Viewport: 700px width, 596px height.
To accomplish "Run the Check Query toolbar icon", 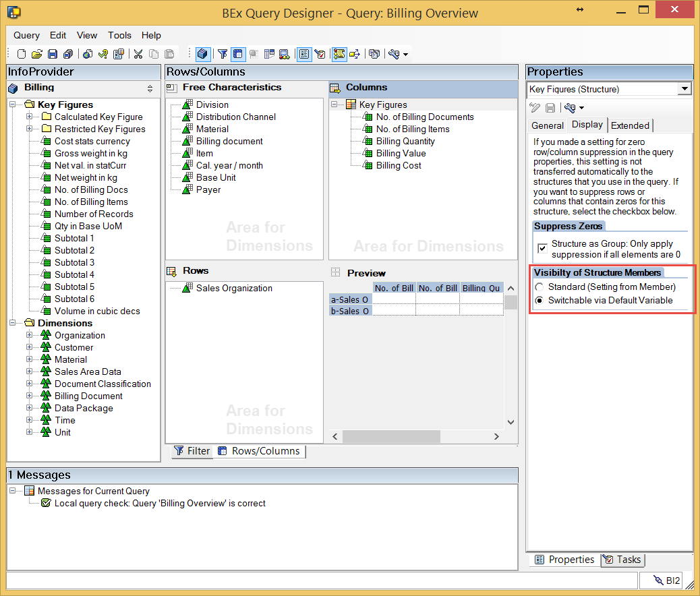I will pyautogui.click(x=103, y=54).
